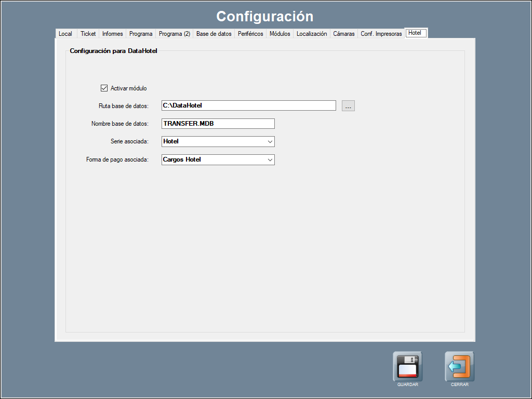Open the Cámaras tab
Image resolution: width=532 pixels, height=399 pixels.
pos(344,34)
